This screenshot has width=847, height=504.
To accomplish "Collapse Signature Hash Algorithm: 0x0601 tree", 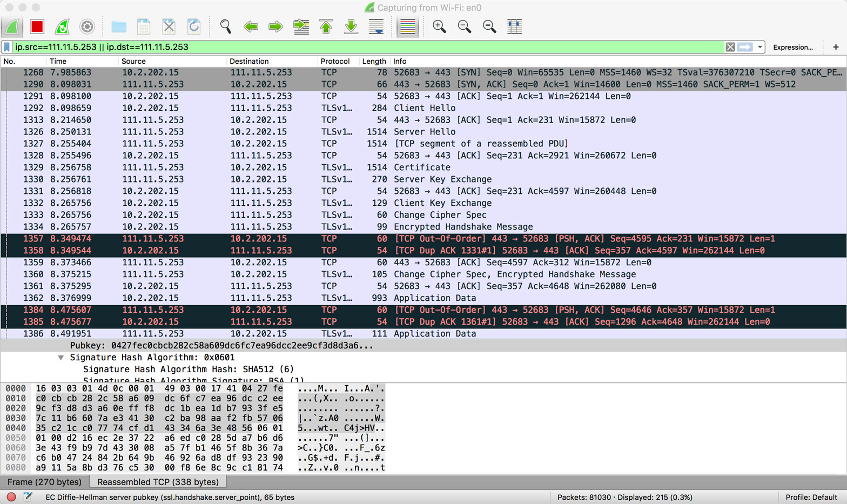I will click(x=61, y=358).
